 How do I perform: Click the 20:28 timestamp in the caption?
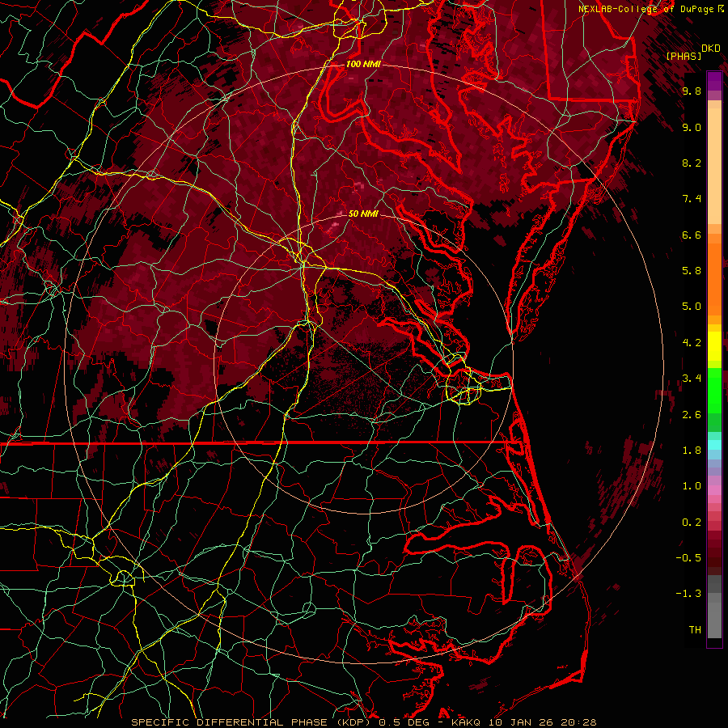pyautogui.click(x=578, y=722)
